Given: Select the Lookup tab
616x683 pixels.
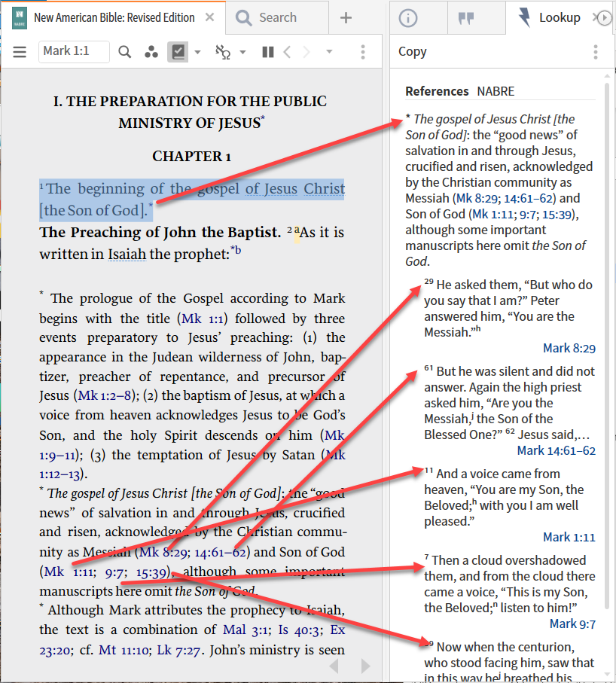Looking at the screenshot, I should (x=550, y=18).
